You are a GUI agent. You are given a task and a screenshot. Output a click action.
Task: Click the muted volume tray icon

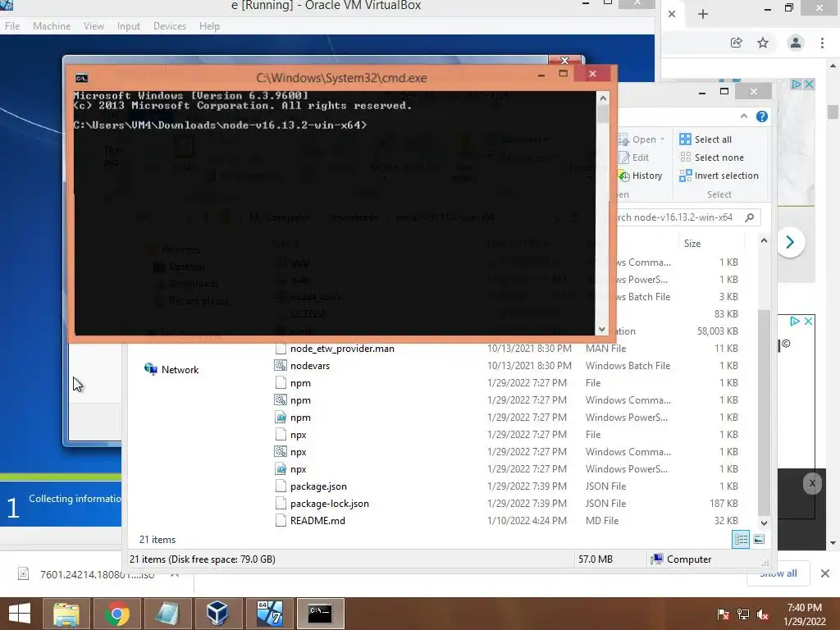tap(762, 614)
